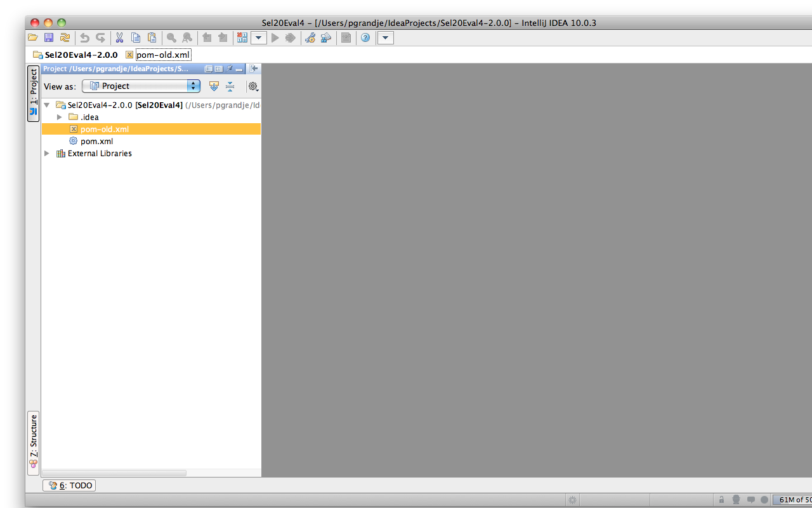
Task: Open the Project Structure icon
Action: [326, 38]
